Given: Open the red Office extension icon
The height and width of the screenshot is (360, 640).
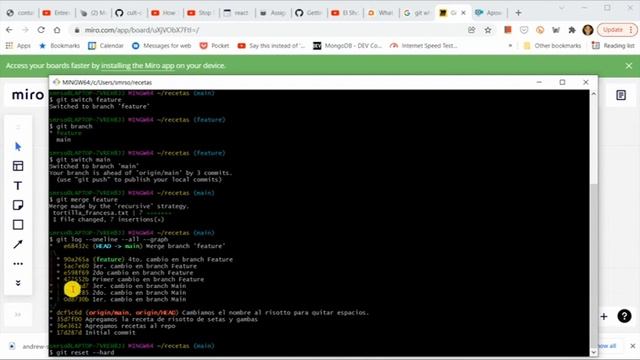Looking at the screenshot, I should (x=508, y=30).
